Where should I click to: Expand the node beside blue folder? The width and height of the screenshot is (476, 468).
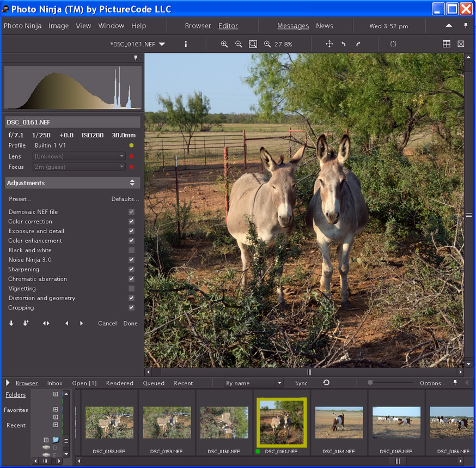[x=46, y=440]
